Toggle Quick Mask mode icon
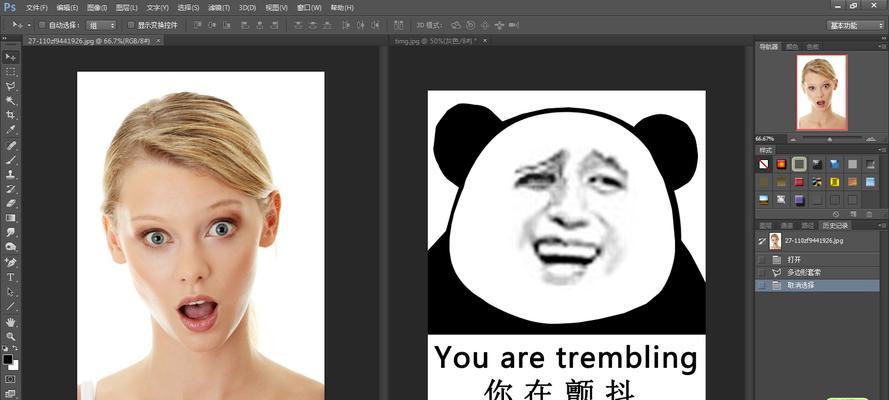 (x=10, y=378)
